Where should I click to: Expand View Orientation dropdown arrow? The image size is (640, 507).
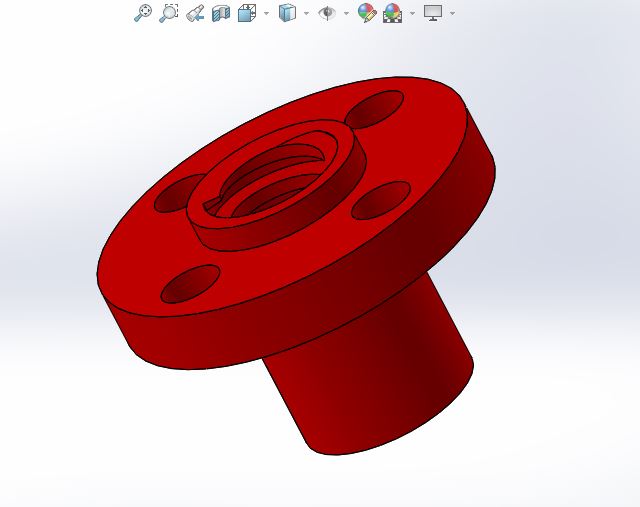267,13
